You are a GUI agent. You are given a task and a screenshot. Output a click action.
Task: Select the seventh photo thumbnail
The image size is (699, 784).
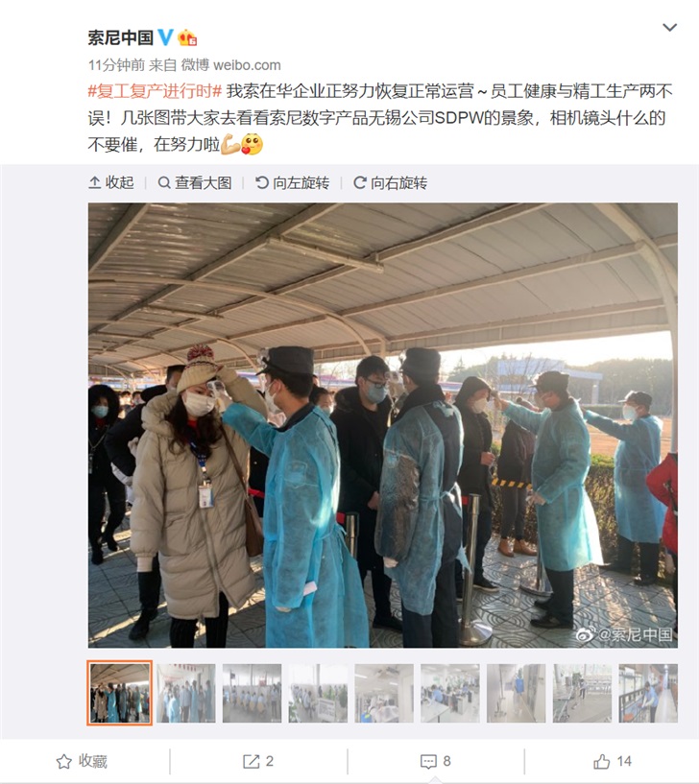point(517,693)
